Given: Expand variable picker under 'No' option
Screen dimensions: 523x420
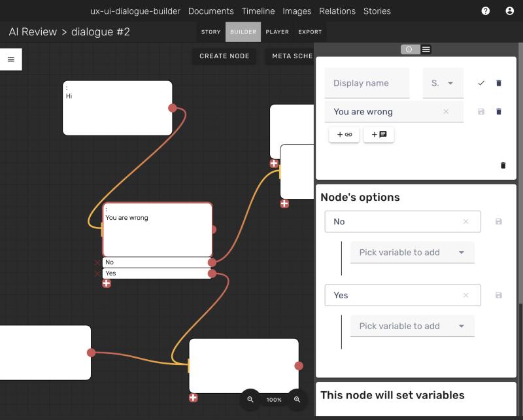Looking at the screenshot, I should tap(413, 253).
